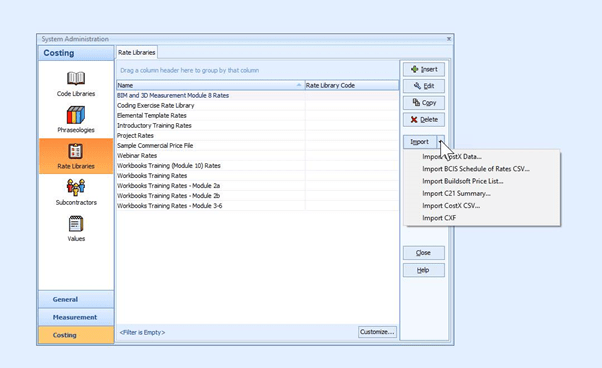
Task: Select Elemental Template Rates row
Action: (257, 116)
